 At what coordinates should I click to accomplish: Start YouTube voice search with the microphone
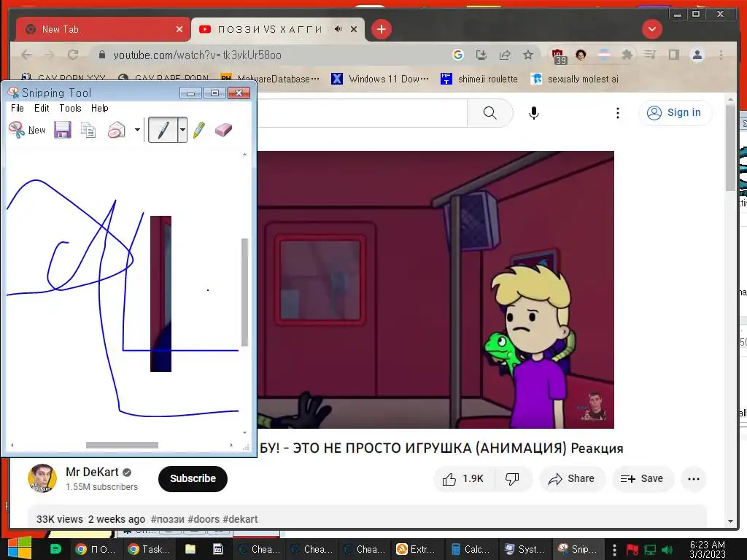pos(533,113)
